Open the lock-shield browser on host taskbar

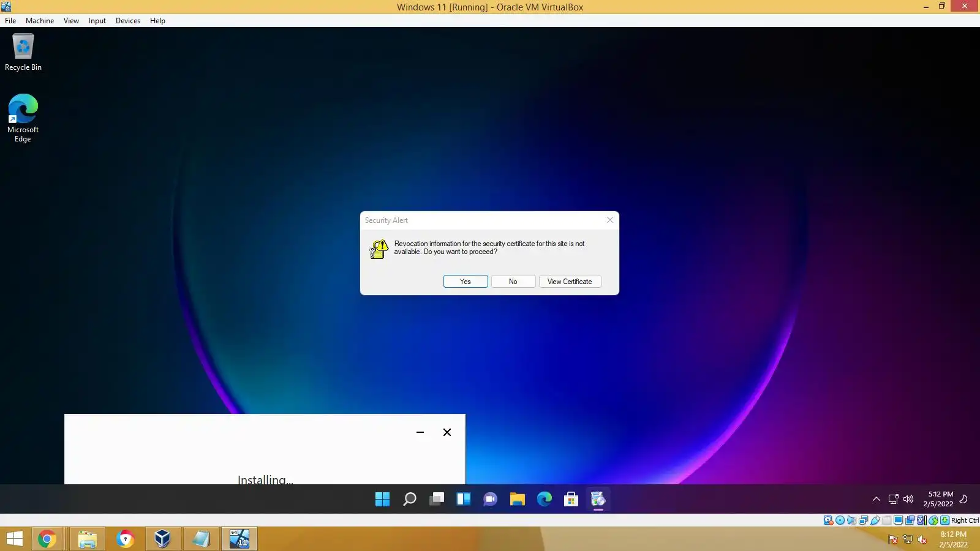click(x=125, y=539)
